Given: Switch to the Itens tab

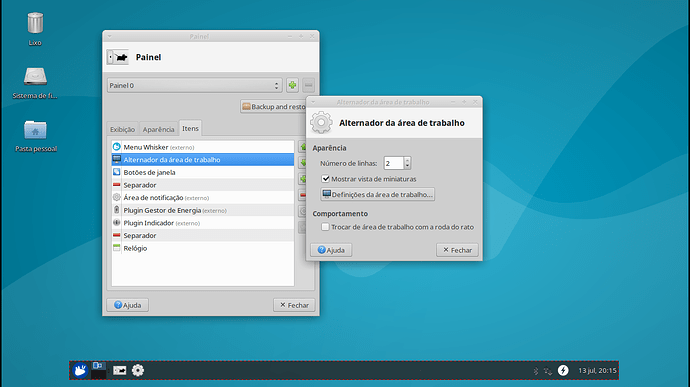Looking at the screenshot, I should 191,128.
